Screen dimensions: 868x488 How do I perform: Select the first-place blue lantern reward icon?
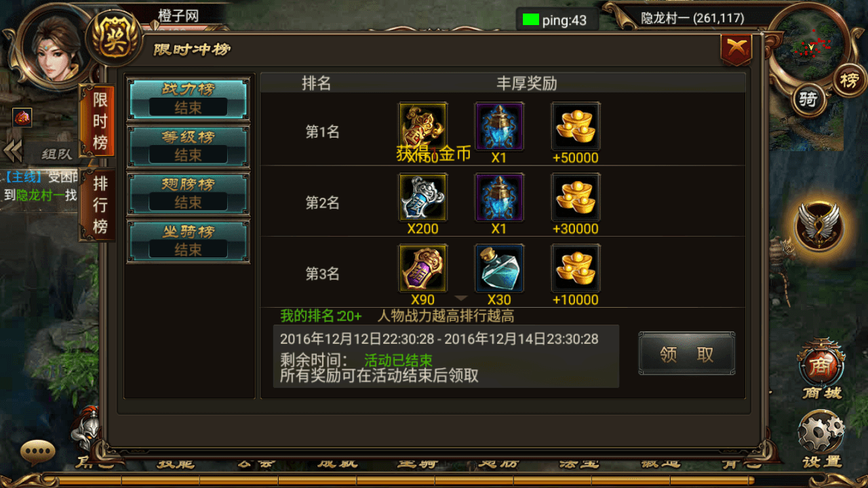coord(499,126)
